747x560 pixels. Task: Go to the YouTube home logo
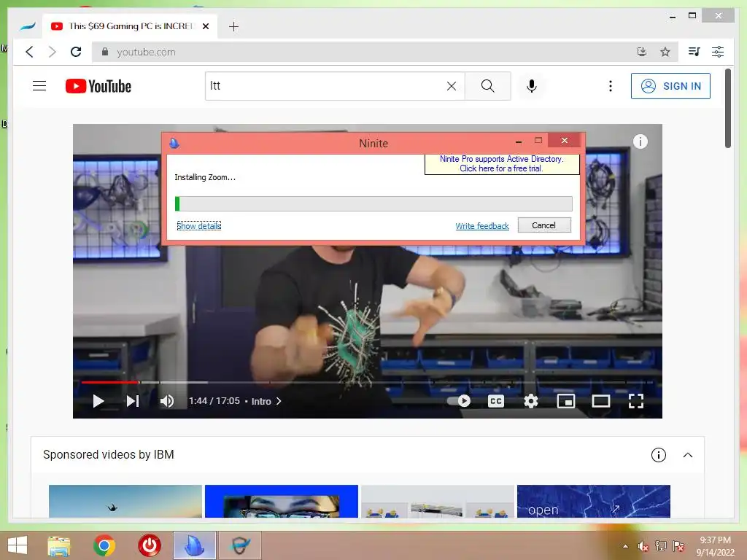click(98, 86)
